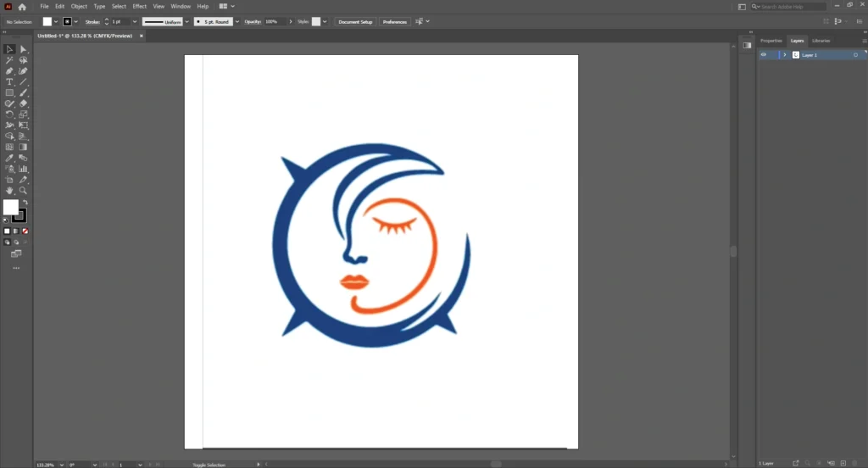
Task: Select the Shape Builder tool
Action: point(9,136)
